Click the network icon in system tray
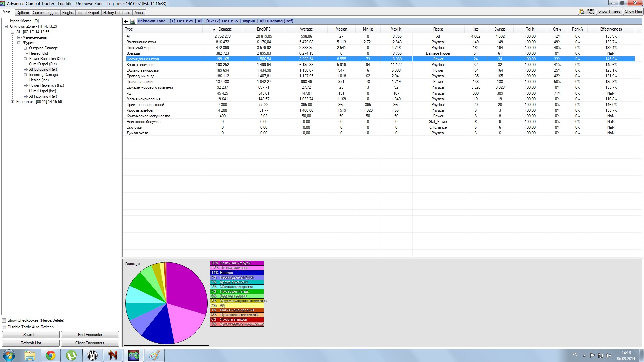This screenshot has width=644, height=362. (x=600, y=355)
